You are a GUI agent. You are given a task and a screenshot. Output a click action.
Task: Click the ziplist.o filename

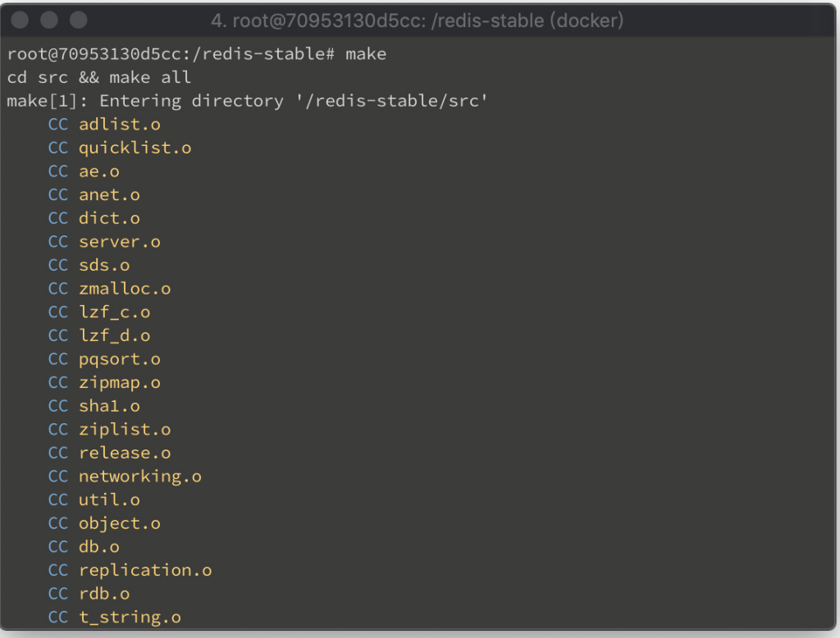(125, 430)
